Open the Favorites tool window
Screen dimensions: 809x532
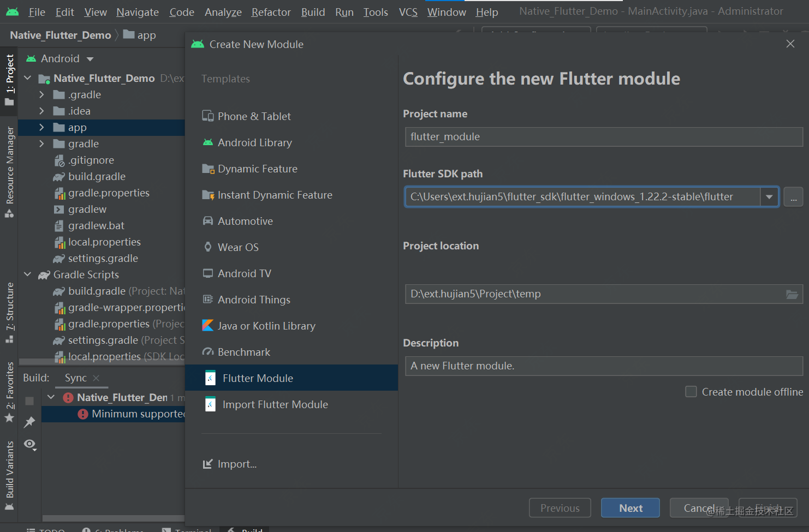click(x=9, y=392)
